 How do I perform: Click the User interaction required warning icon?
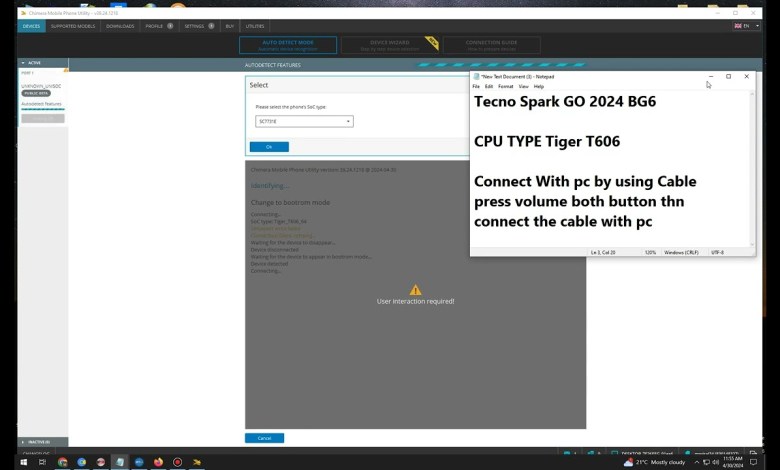click(x=415, y=290)
